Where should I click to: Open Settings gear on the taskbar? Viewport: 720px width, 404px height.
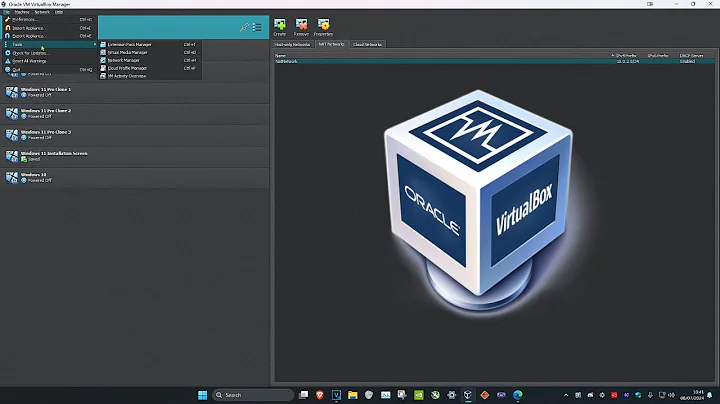coord(452,395)
